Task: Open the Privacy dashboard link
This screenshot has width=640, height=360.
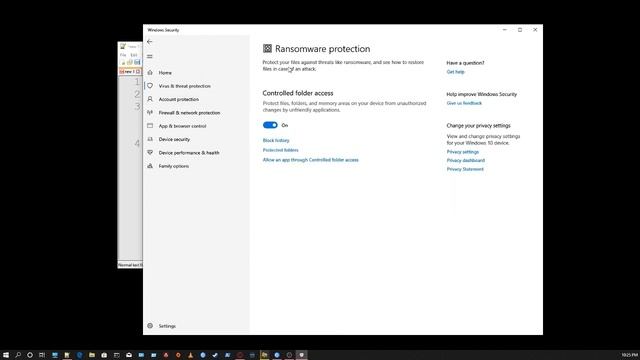Action: [466, 160]
